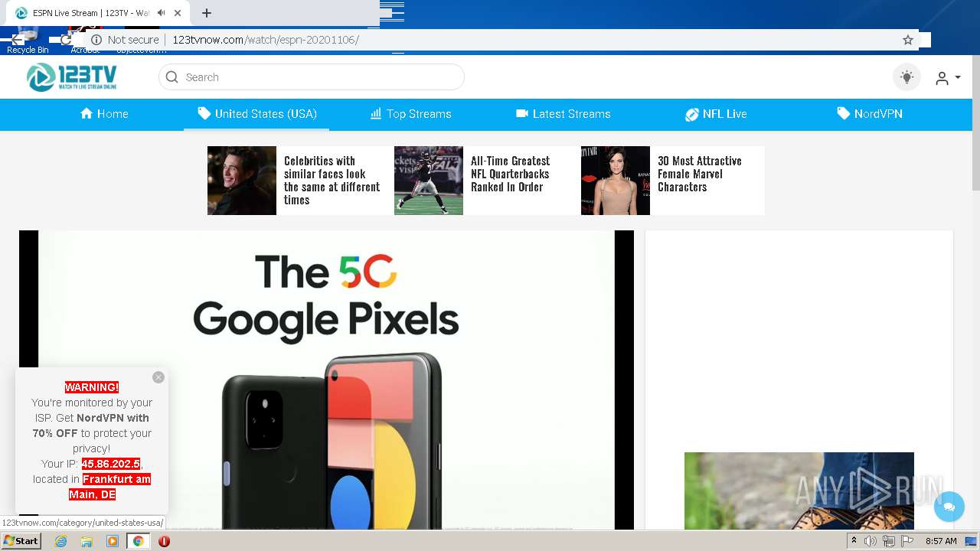Open NordVPN nav link
The image size is (980, 551).
click(870, 114)
